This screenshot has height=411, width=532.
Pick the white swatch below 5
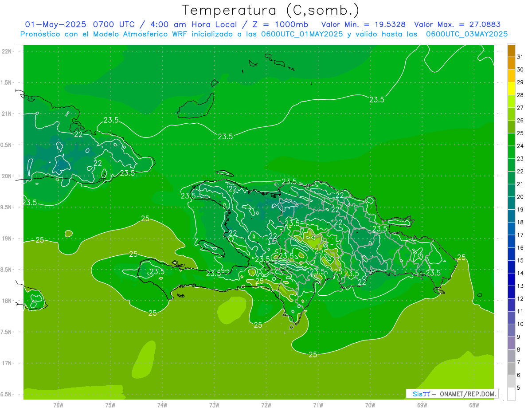point(511,394)
